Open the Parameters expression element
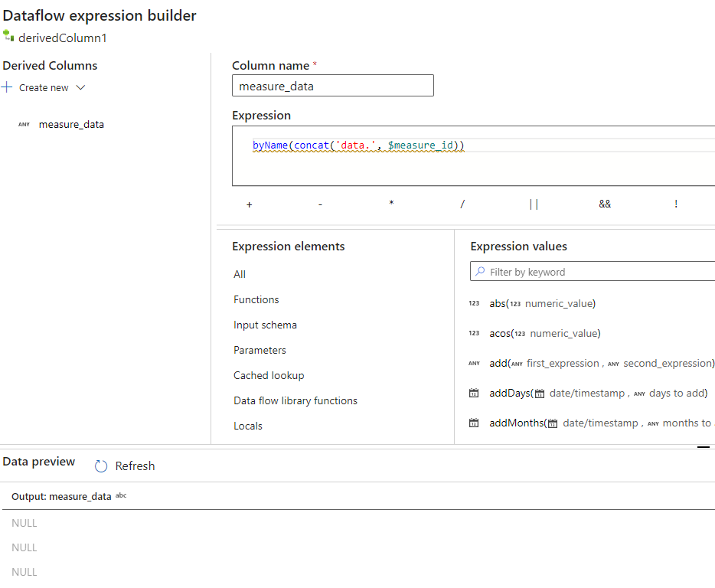Viewport: 715px width, 588px height. 260,350
